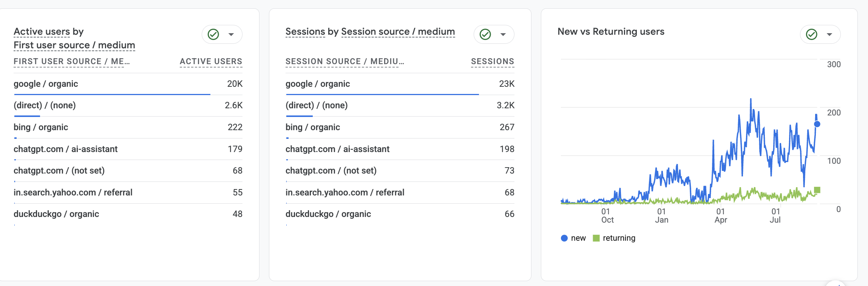
Task: Click 'Sessions' metric in card title
Action: 305,32
